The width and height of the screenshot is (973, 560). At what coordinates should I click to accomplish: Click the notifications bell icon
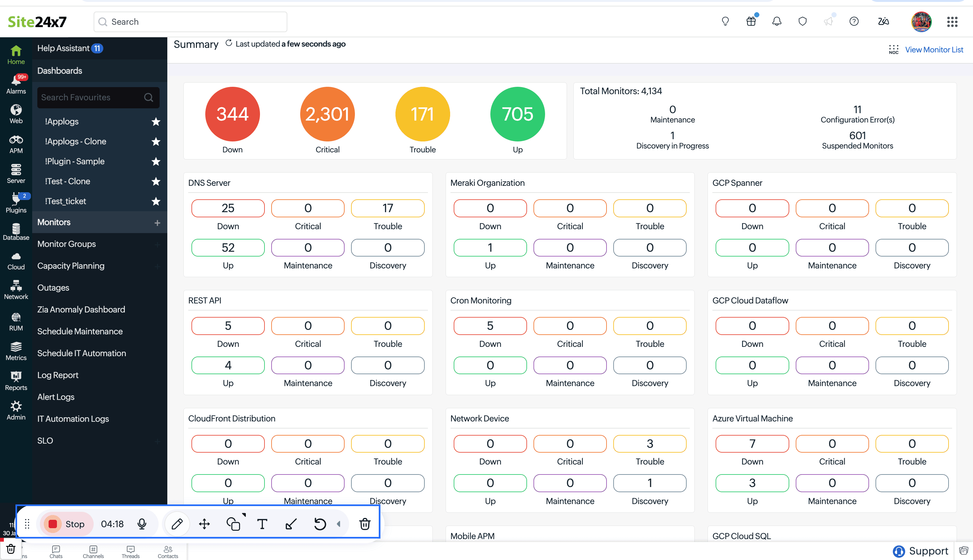(x=776, y=22)
